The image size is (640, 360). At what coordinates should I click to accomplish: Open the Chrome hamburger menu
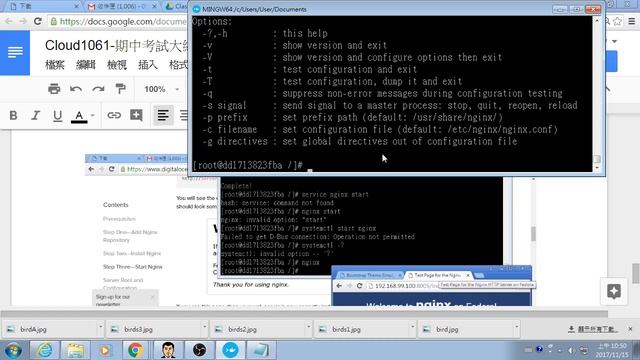[x=631, y=21]
